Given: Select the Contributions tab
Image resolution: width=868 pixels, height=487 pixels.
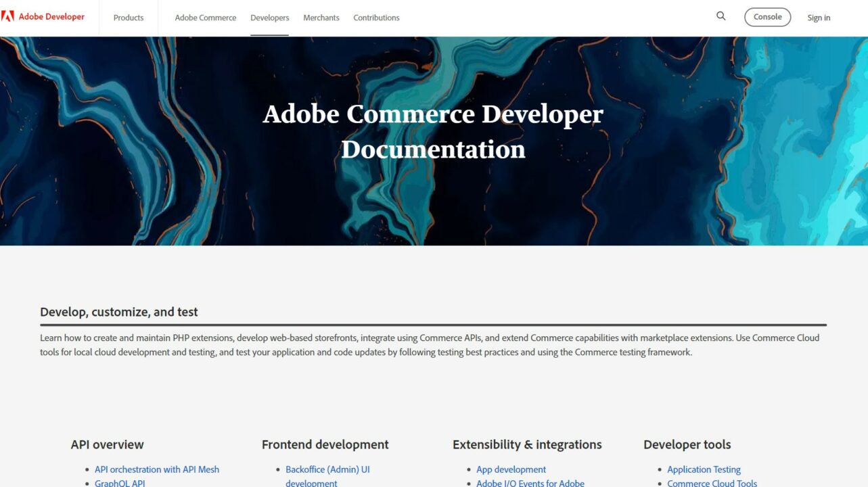Looking at the screenshot, I should 376,18.
